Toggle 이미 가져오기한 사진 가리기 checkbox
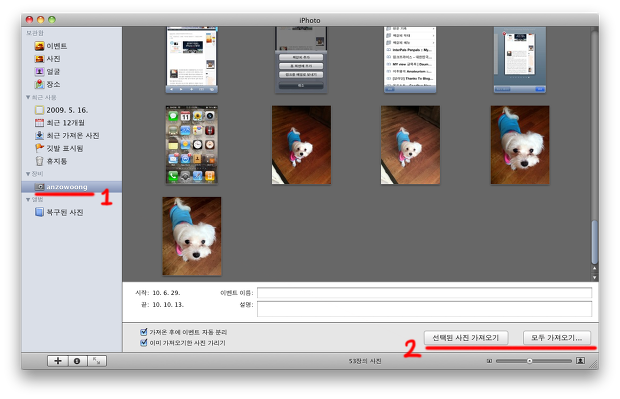This screenshot has width=620, height=399. click(x=144, y=342)
